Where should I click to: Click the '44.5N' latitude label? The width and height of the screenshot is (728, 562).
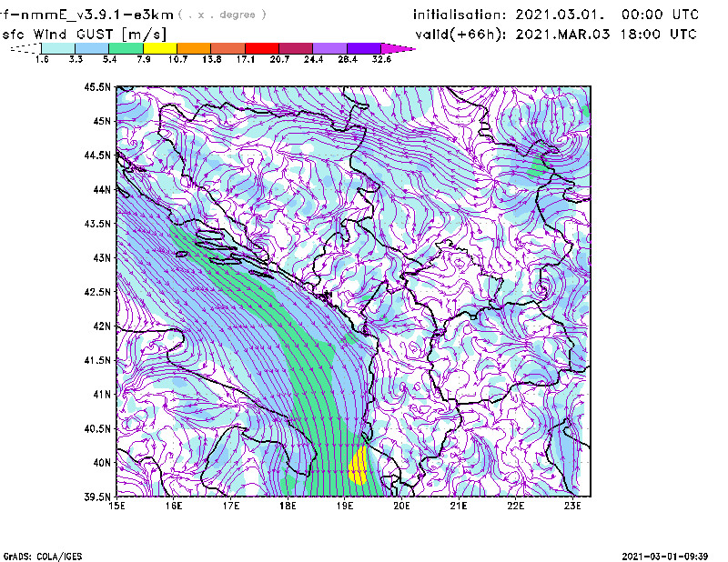coord(97,155)
